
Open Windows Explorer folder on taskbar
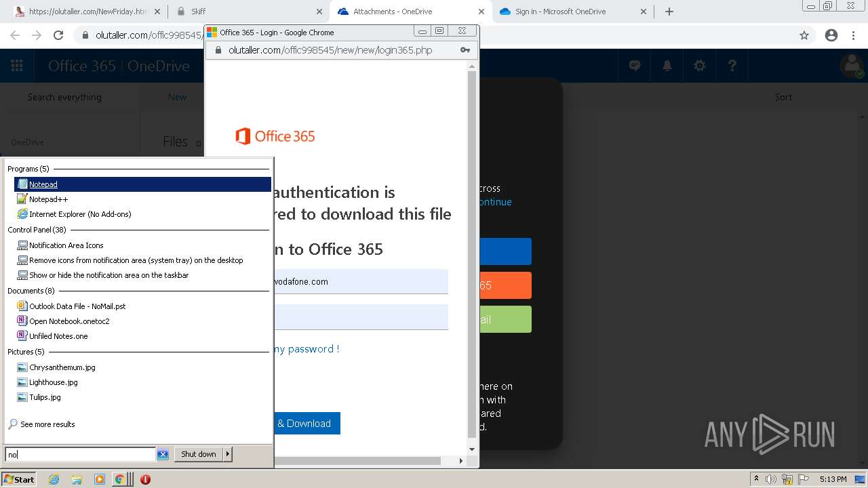click(77, 479)
